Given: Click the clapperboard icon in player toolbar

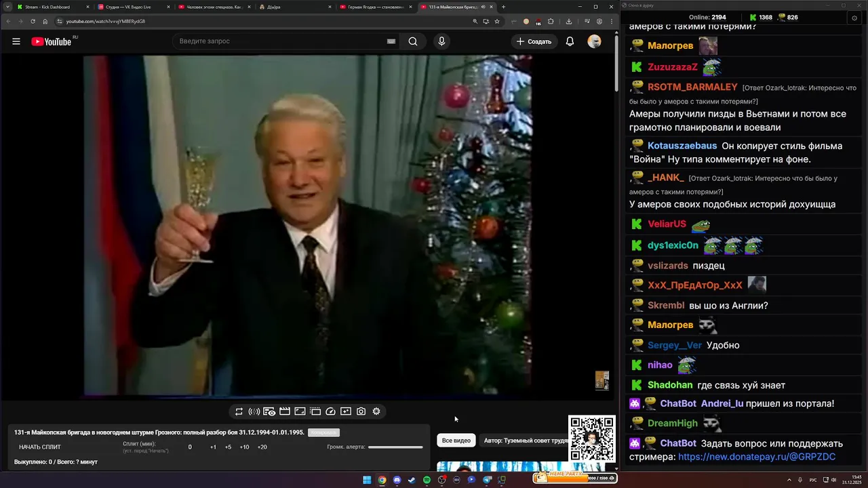Looking at the screenshot, I should coord(285,411).
